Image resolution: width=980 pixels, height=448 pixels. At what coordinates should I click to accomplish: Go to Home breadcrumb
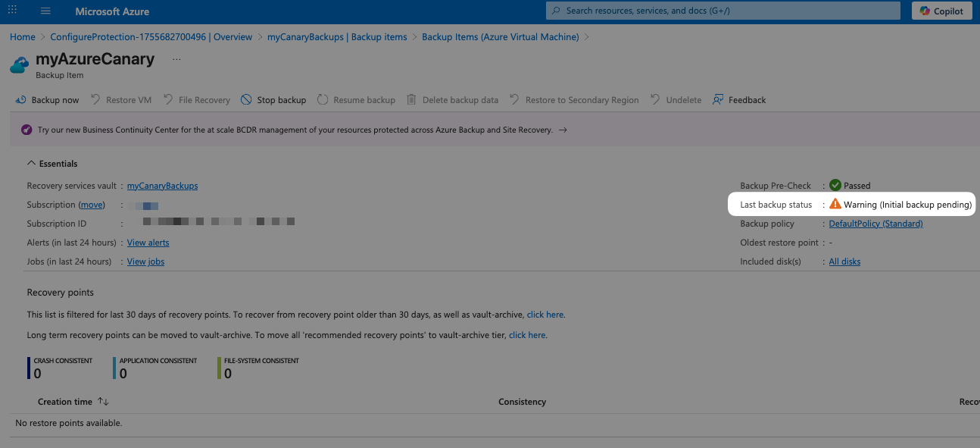coord(23,36)
